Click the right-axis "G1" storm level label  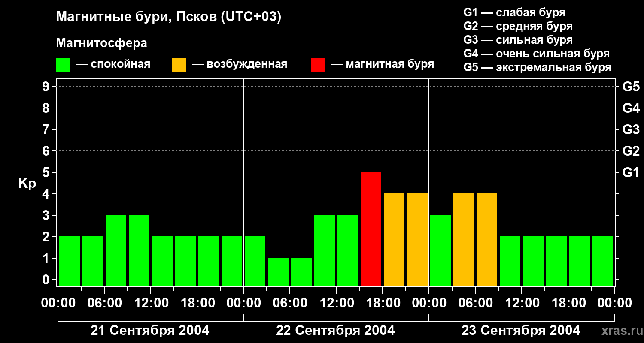pyautogui.click(x=631, y=172)
